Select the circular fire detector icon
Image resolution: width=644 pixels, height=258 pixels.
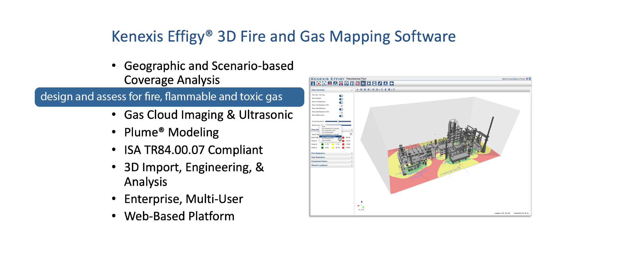pos(318,84)
